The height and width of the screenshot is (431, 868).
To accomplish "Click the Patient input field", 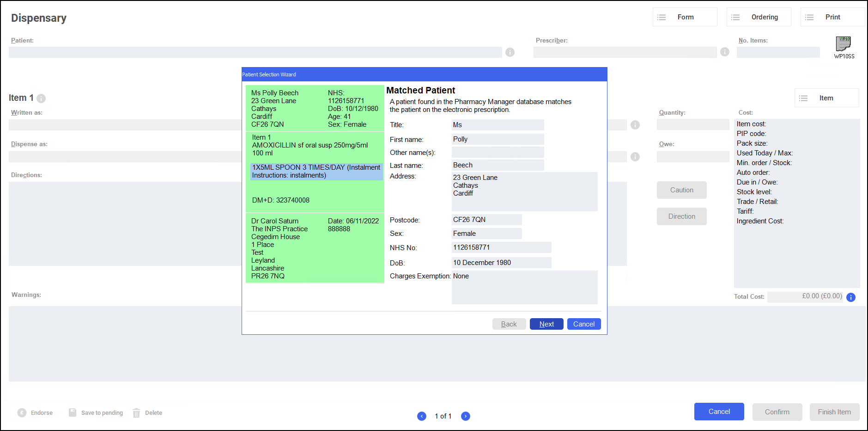I will tap(255, 52).
